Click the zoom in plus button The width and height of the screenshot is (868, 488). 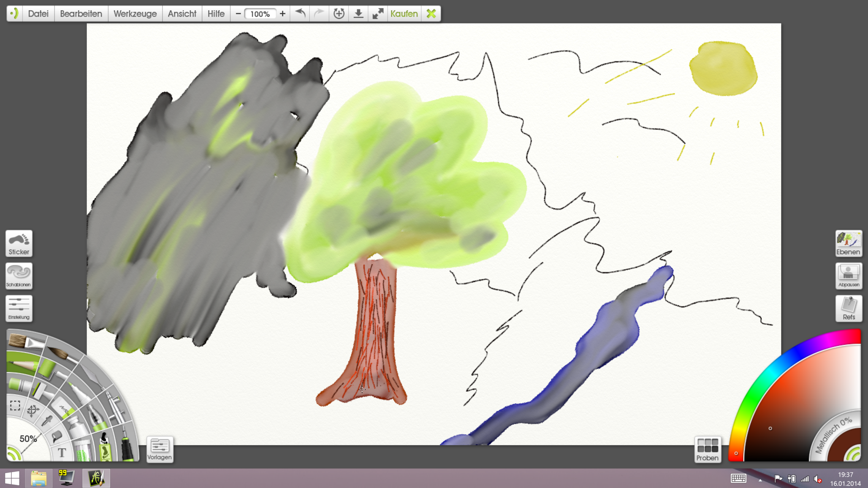[283, 14]
